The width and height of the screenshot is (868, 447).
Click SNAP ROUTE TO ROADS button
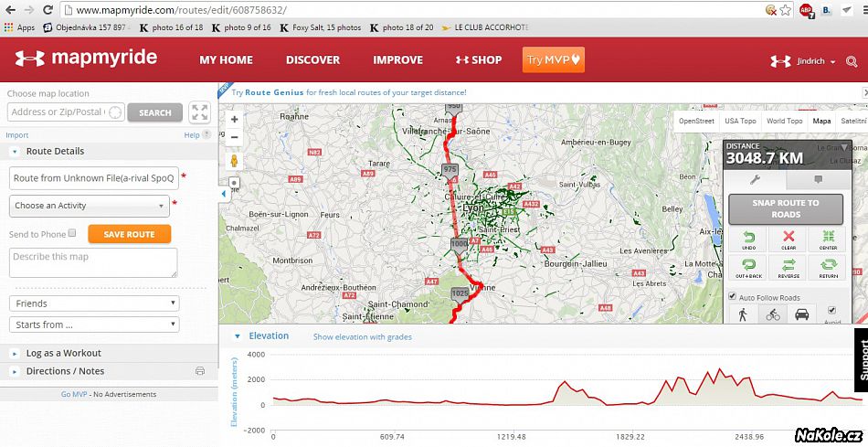pyautogui.click(x=786, y=208)
